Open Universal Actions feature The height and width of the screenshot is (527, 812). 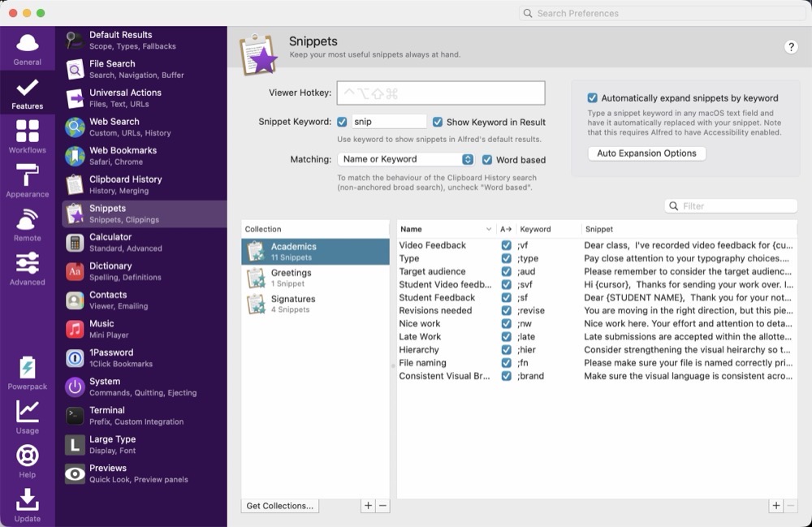[144, 98]
